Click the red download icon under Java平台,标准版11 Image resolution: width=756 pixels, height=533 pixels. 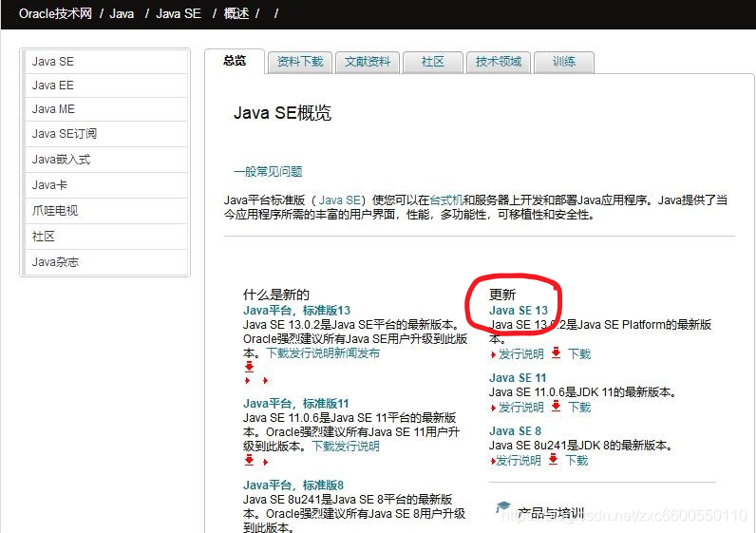click(249, 460)
